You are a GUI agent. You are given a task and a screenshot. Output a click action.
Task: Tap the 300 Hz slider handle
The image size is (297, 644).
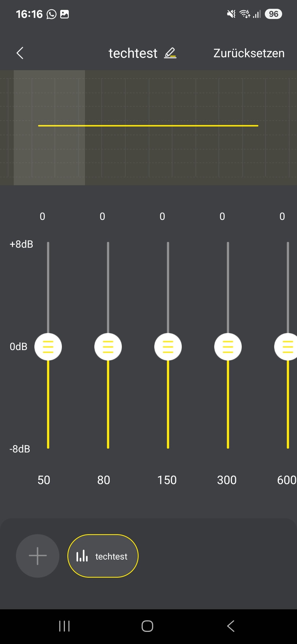click(x=228, y=347)
